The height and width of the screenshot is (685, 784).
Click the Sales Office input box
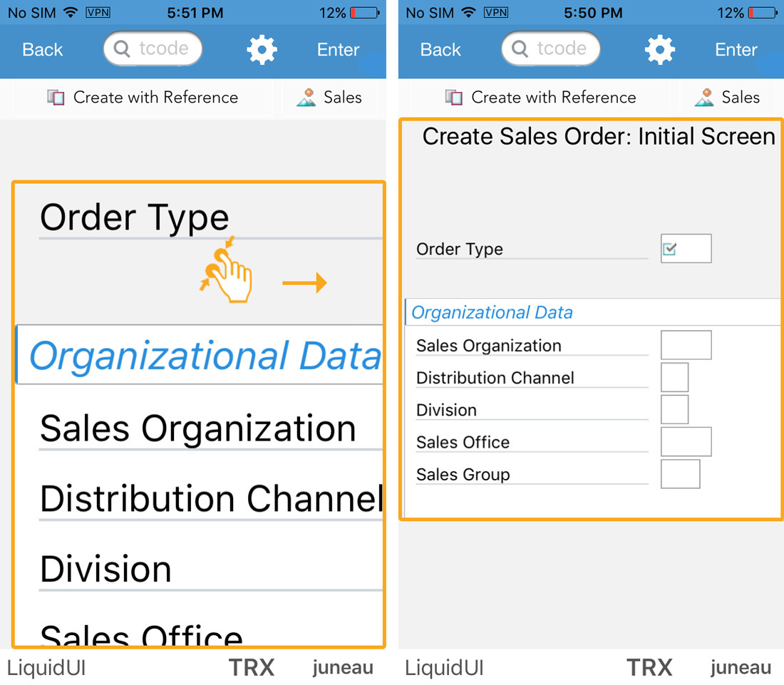686,441
